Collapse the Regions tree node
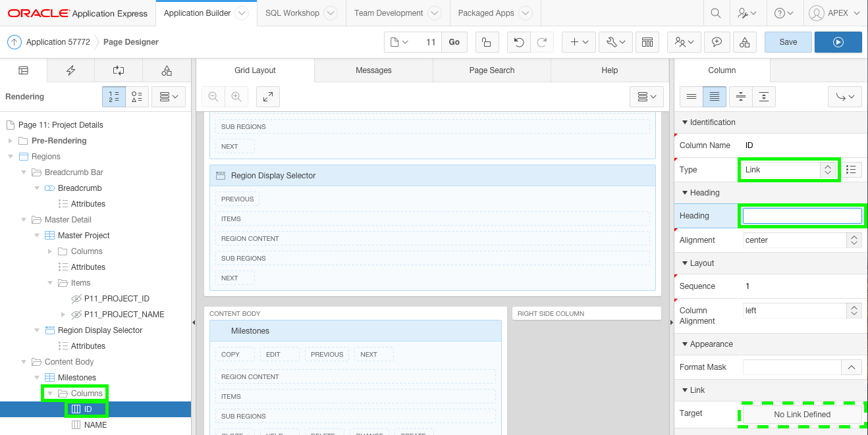 click(x=10, y=157)
